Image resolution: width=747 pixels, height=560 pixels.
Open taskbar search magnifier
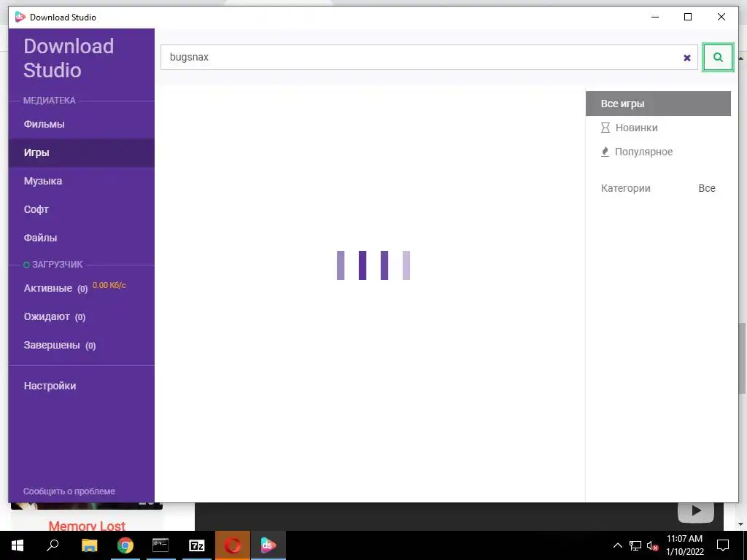coord(53,545)
